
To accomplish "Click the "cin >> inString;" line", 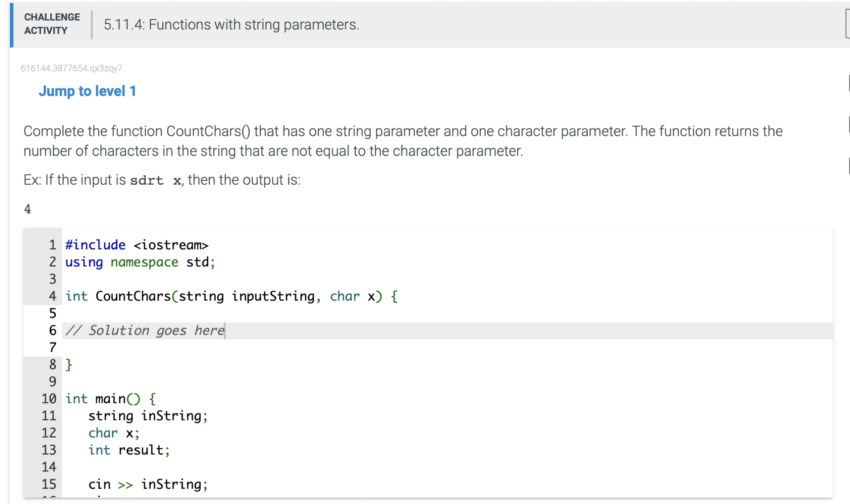I will pos(148,484).
